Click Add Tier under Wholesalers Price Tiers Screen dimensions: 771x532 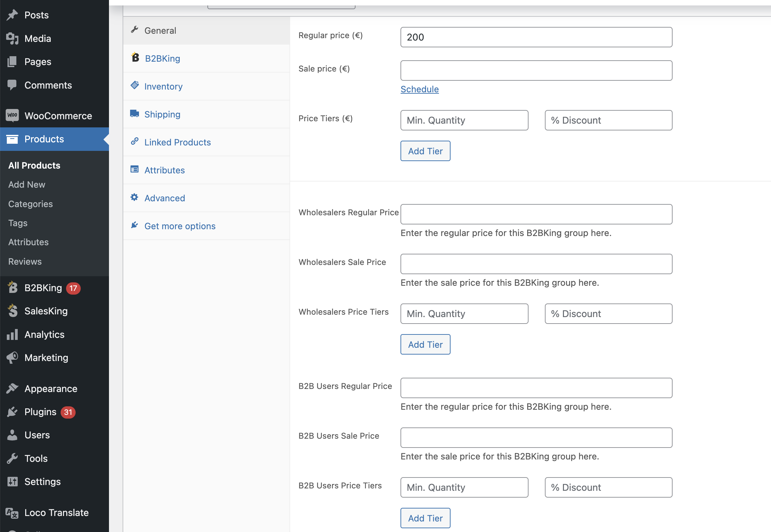(425, 344)
